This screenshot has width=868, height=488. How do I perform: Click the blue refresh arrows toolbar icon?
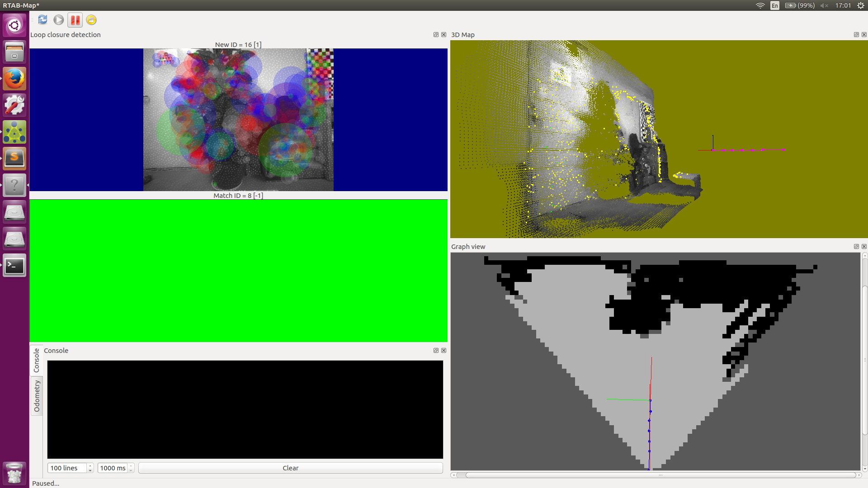point(42,20)
